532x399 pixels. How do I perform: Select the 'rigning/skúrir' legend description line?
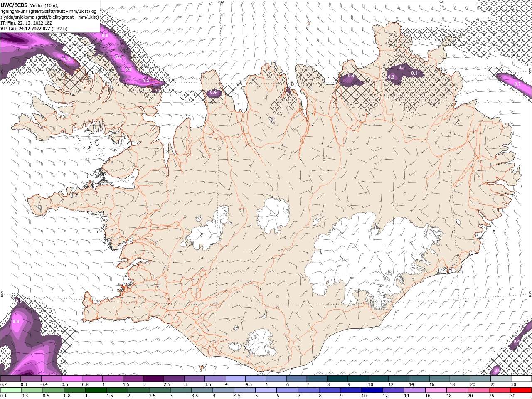[x=49, y=11]
